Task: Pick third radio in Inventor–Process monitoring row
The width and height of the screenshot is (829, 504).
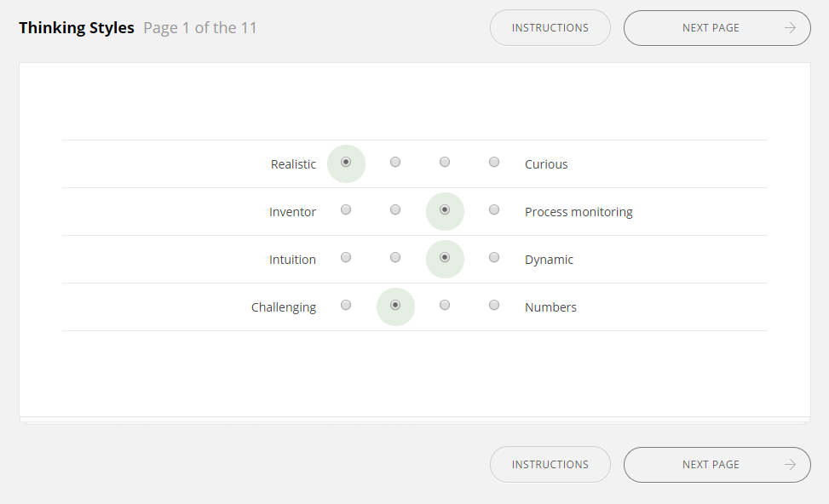Action: coord(445,210)
